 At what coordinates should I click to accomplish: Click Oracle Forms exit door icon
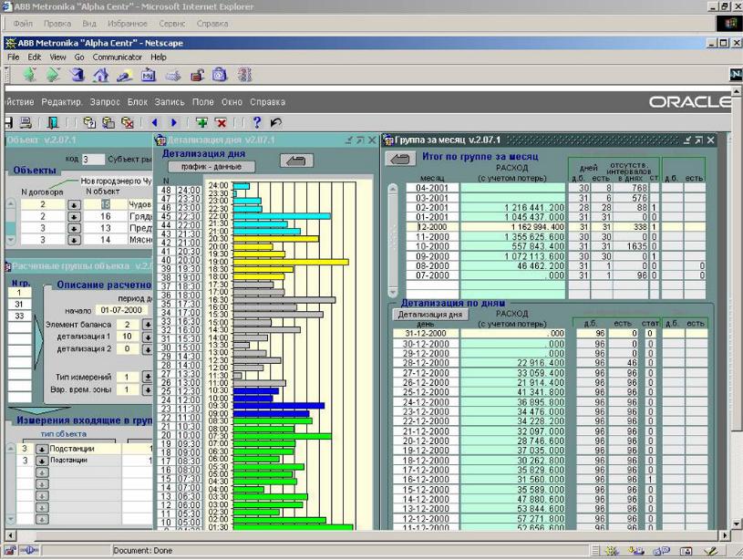(53, 123)
